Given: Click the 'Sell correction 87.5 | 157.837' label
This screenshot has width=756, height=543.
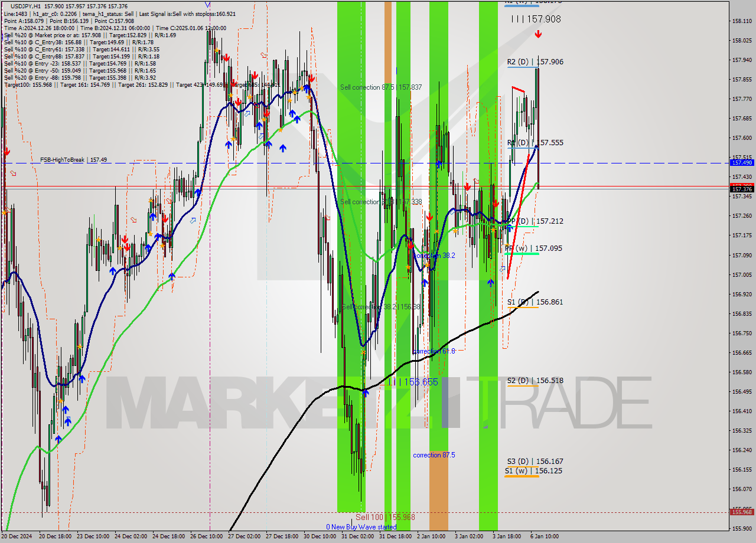Looking at the screenshot, I should tap(381, 87).
